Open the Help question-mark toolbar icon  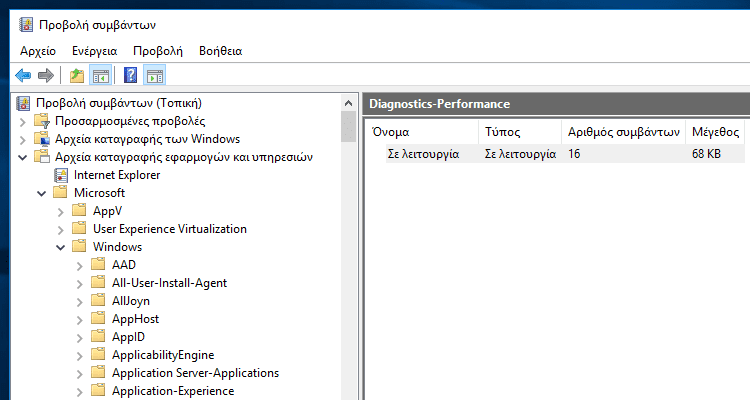click(130, 76)
